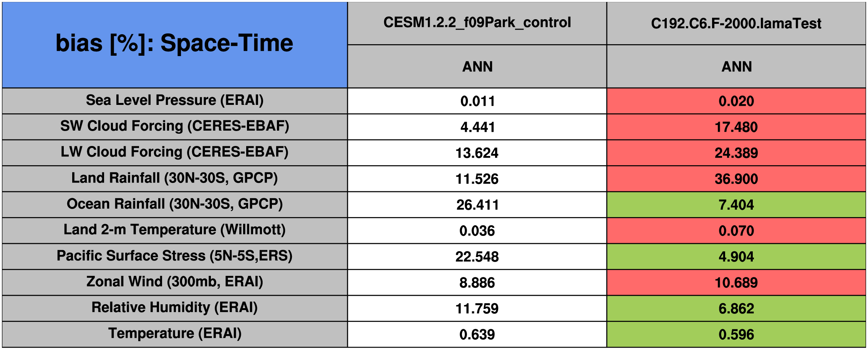
Task: Click ANN subheader under C192.C6.F-2000.IamaTest
Action: (736, 66)
